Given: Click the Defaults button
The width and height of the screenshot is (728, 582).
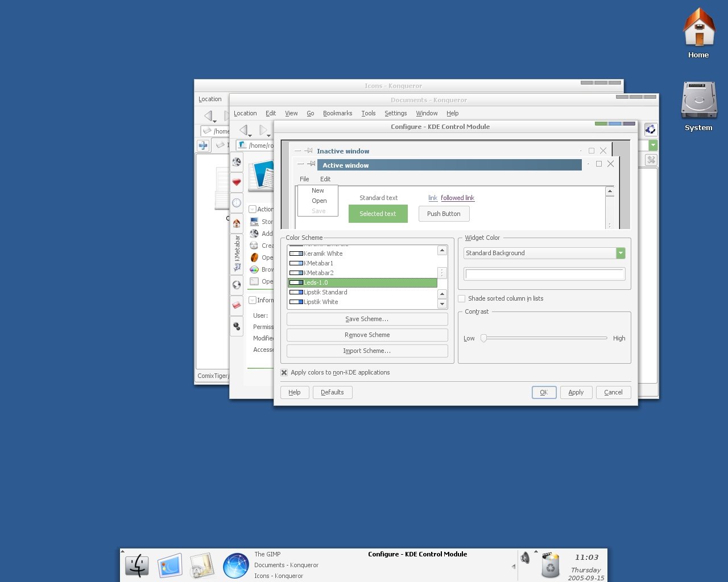Looking at the screenshot, I should [x=333, y=392].
